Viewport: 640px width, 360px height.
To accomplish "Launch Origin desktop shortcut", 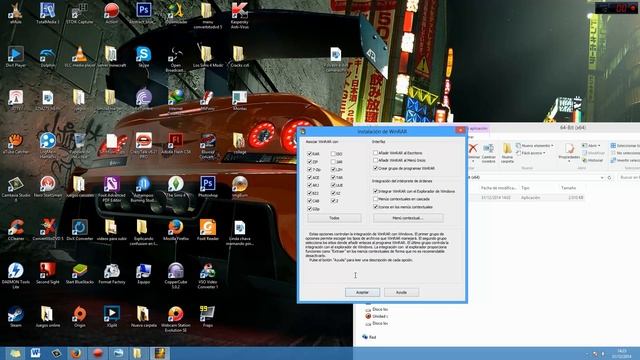I will (79, 316).
